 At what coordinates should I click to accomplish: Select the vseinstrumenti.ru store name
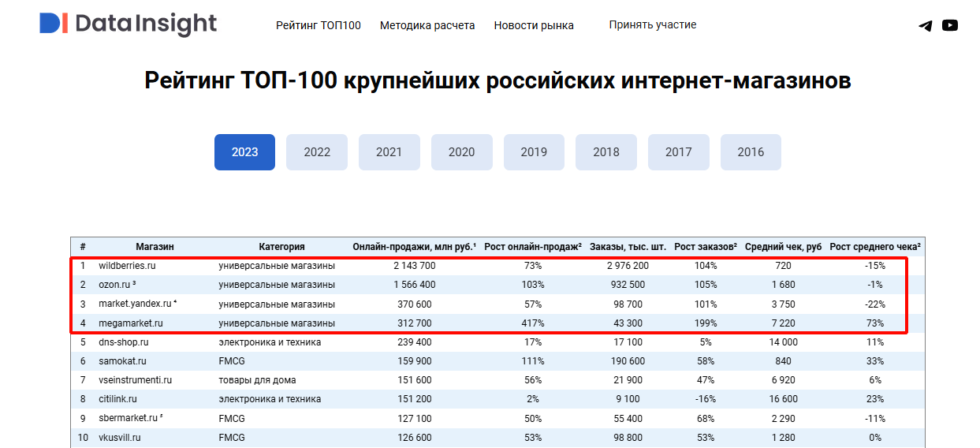[x=135, y=380]
